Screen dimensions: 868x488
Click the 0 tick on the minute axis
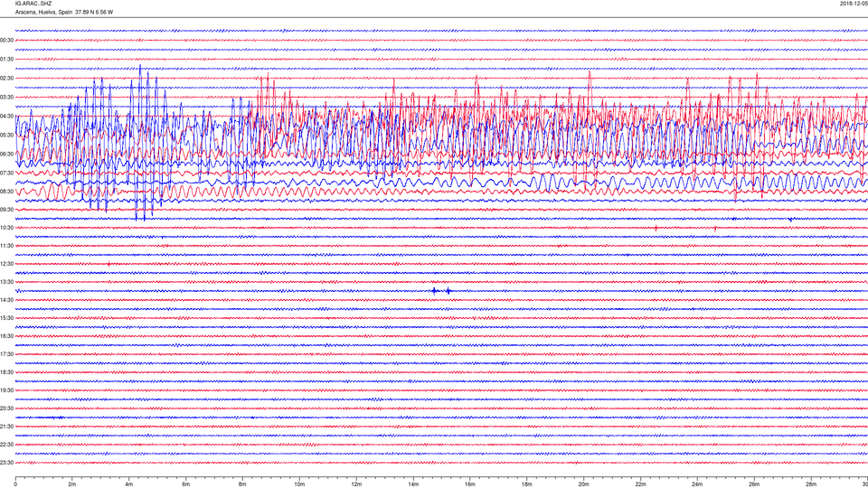[x=15, y=484]
